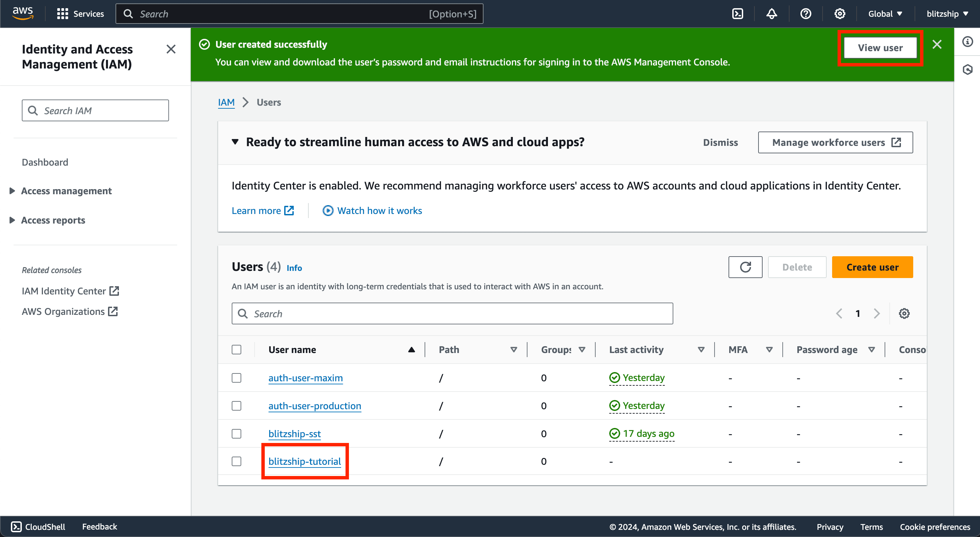Click the AWS logo home icon
Viewport: 980px width, 537px height.
point(23,13)
